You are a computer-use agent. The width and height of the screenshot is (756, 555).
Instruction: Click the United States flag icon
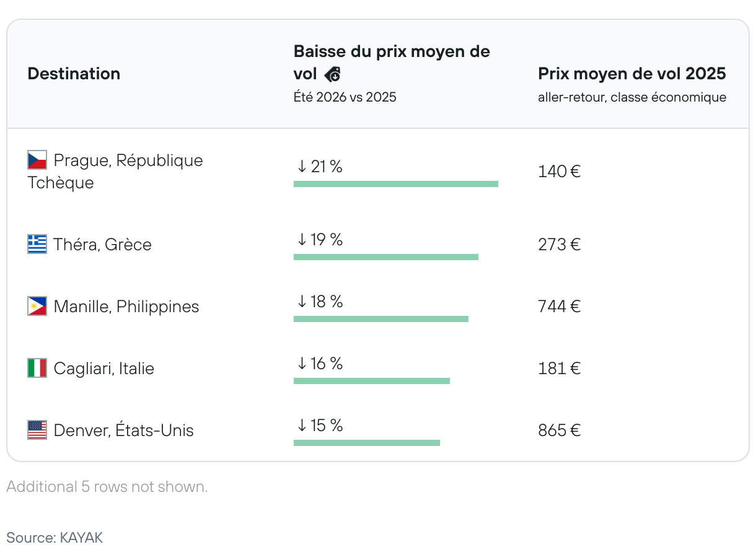coord(37,430)
